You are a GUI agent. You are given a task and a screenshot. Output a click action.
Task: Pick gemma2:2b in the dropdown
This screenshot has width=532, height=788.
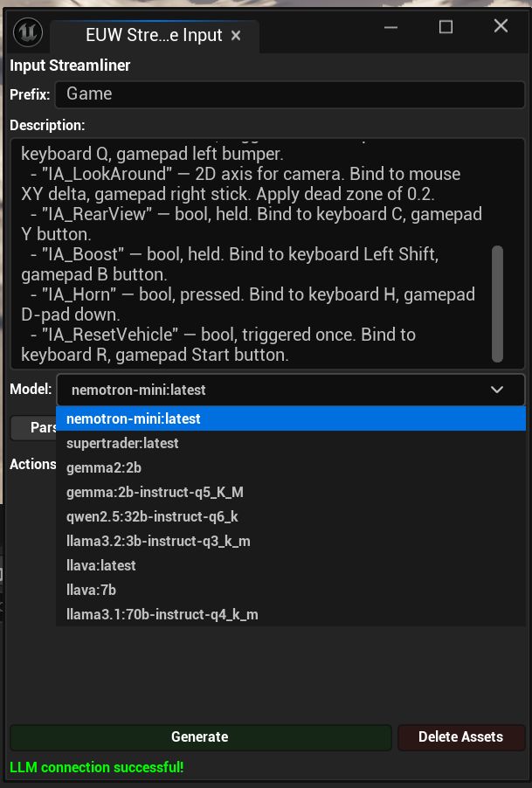coord(98,467)
